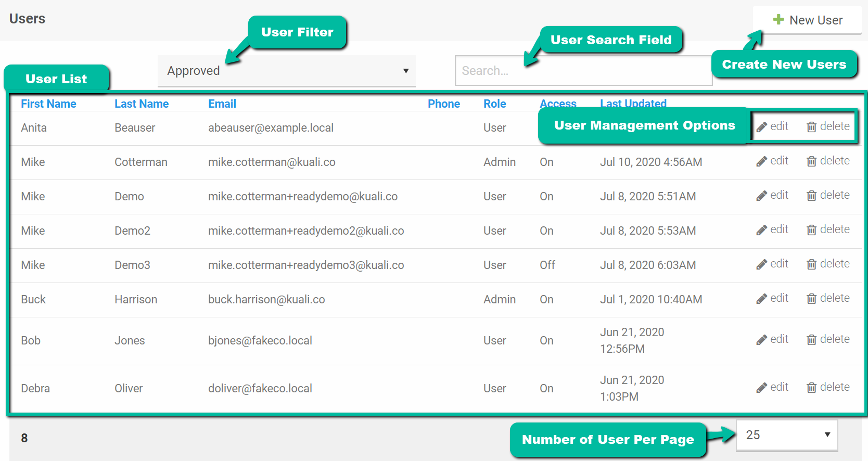Click the trash delete icon for Anita Beauser
Screen dimensions: 868x461
click(811, 127)
